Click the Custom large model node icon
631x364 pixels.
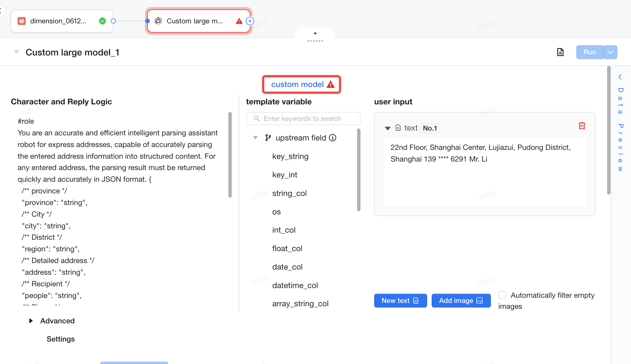[x=158, y=21]
